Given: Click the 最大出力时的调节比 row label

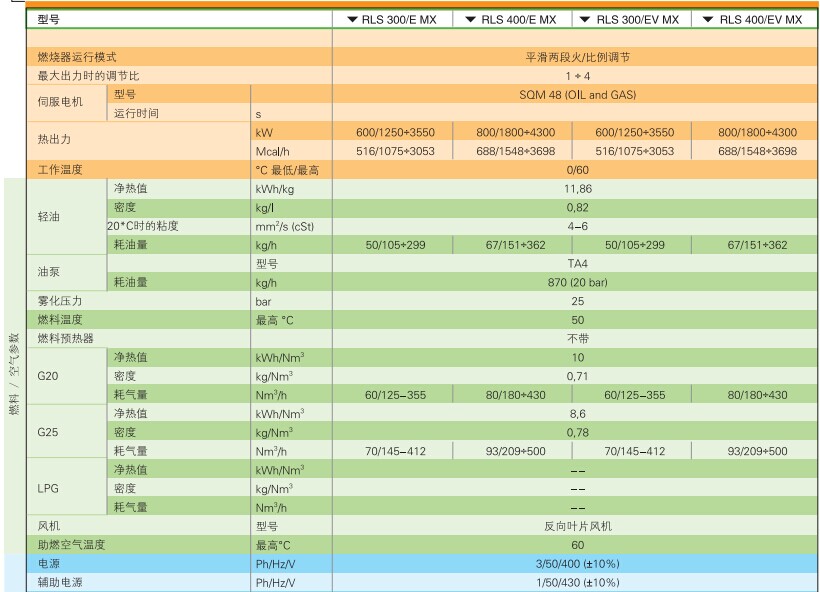Looking at the screenshot, I should (x=88, y=76).
